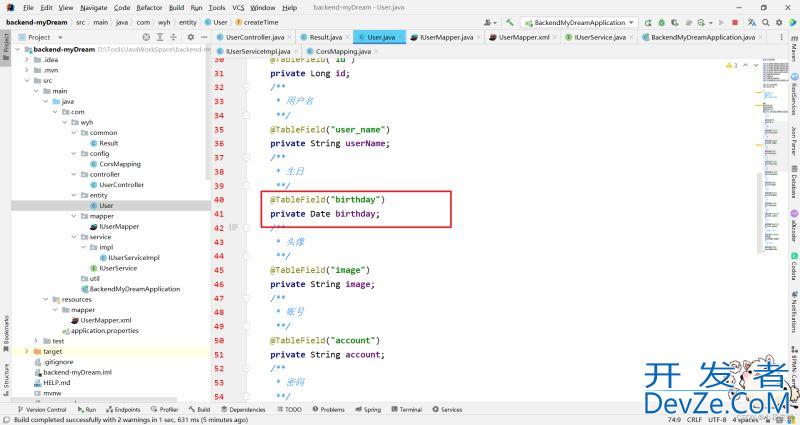The height and width of the screenshot is (425, 800).
Task: Switch to IUserService.java tab
Action: (x=597, y=37)
